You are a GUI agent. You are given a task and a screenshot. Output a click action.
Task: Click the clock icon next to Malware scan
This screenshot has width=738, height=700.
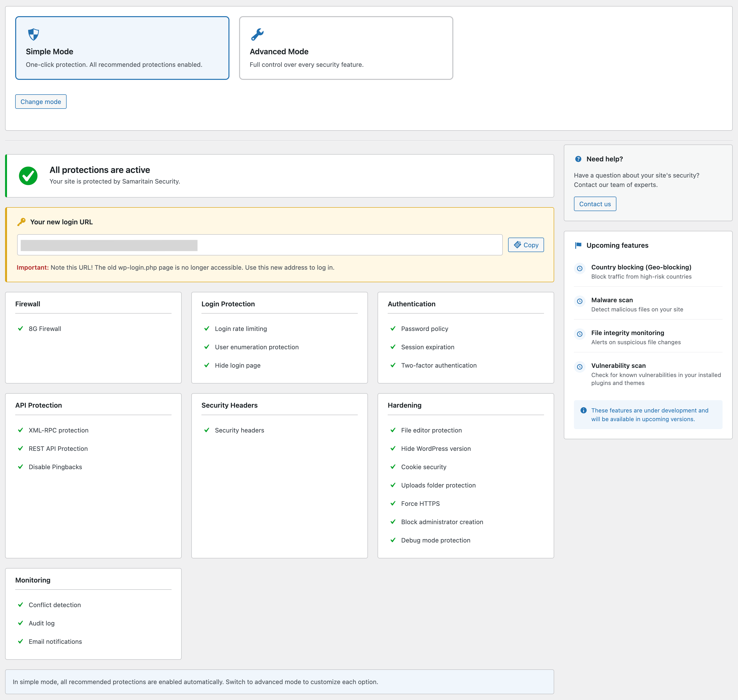579,302
